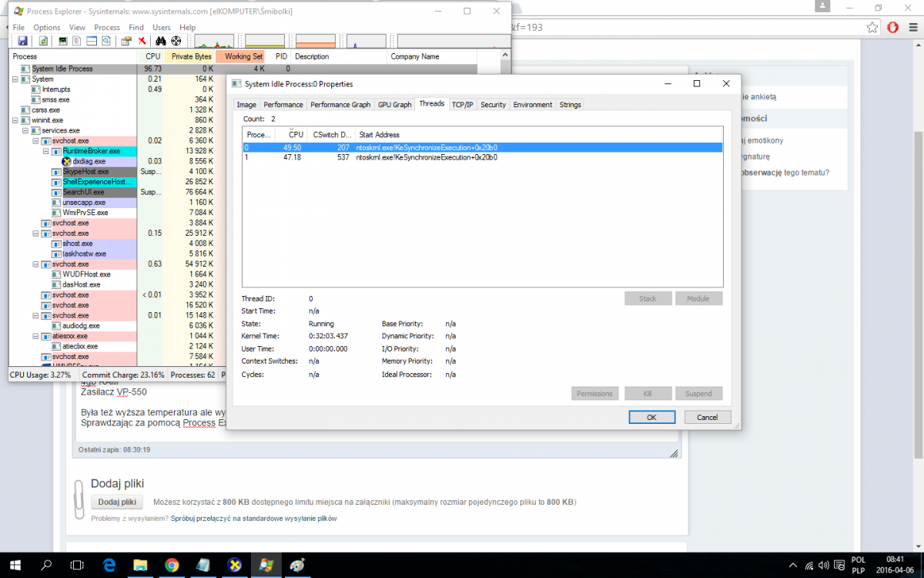
Task: Click the Dodaj pliki button on the page
Action: pyautogui.click(x=118, y=502)
